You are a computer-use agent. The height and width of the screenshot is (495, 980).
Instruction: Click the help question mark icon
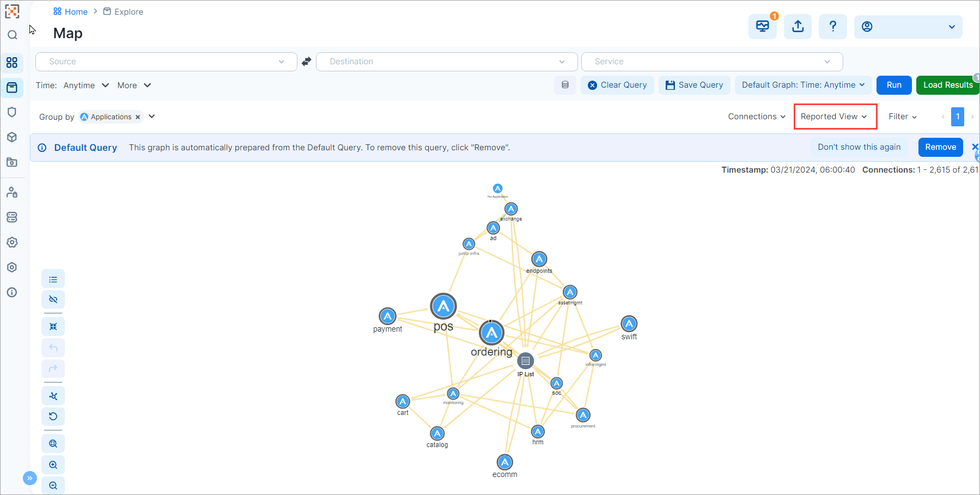pos(833,26)
